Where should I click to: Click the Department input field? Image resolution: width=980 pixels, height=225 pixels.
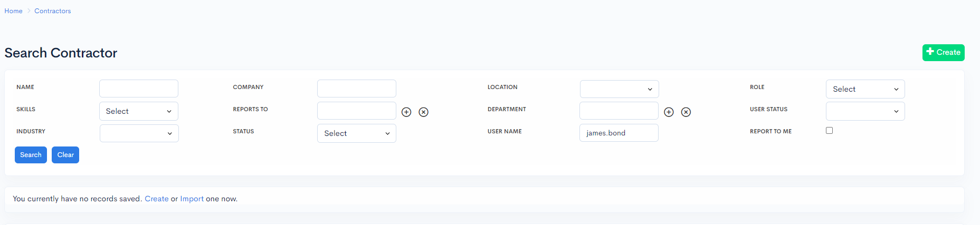coord(619,111)
